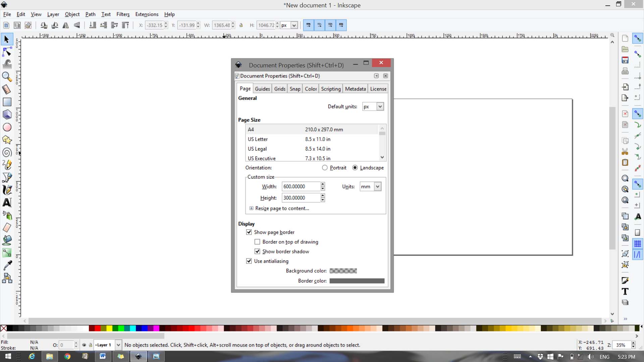Select the Tweak tool

(7, 64)
